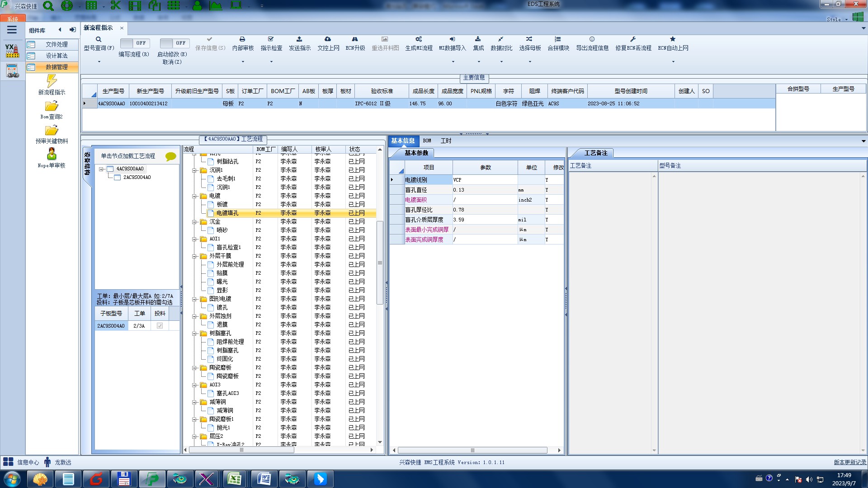Toggle the 投料 checkbox for 2AC9S004A0
This screenshot has height=488, width=868.
point(160,326)
